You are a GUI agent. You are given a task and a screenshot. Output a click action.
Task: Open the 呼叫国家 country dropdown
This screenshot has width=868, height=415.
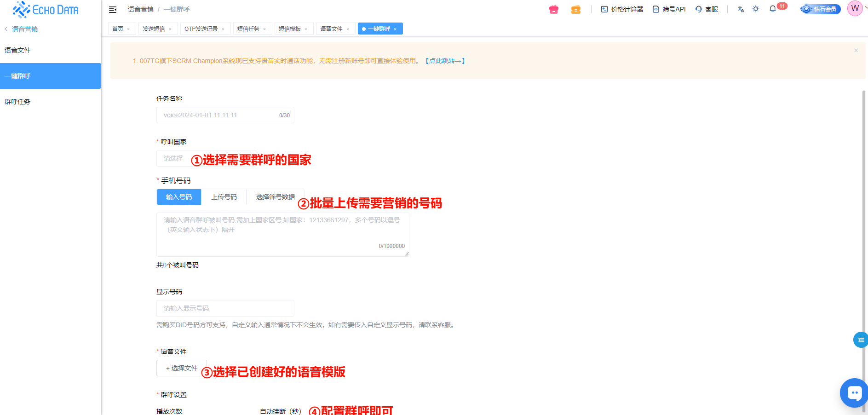(174, 158)
